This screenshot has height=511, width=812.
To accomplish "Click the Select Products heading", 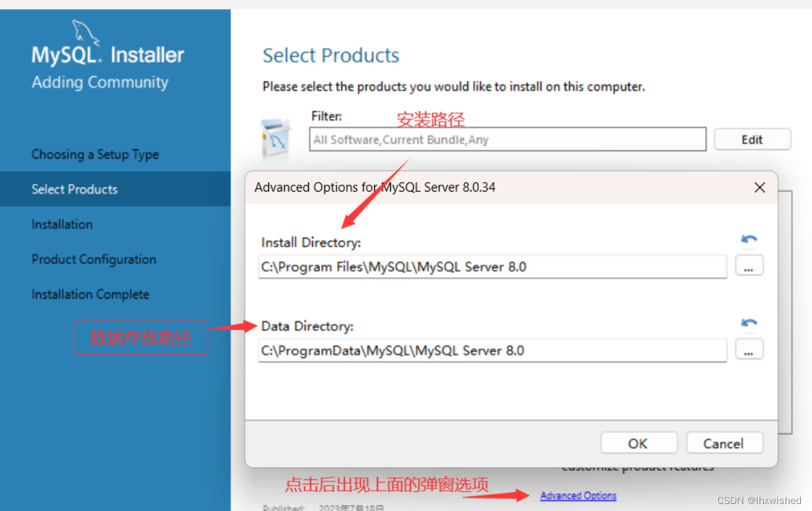I will (331, 55).
